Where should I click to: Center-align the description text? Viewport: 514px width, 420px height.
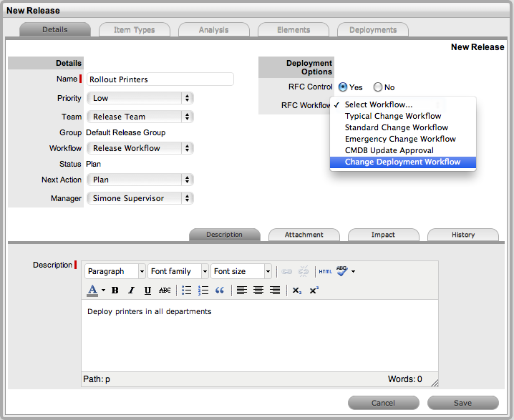click(x=258, y=290)
